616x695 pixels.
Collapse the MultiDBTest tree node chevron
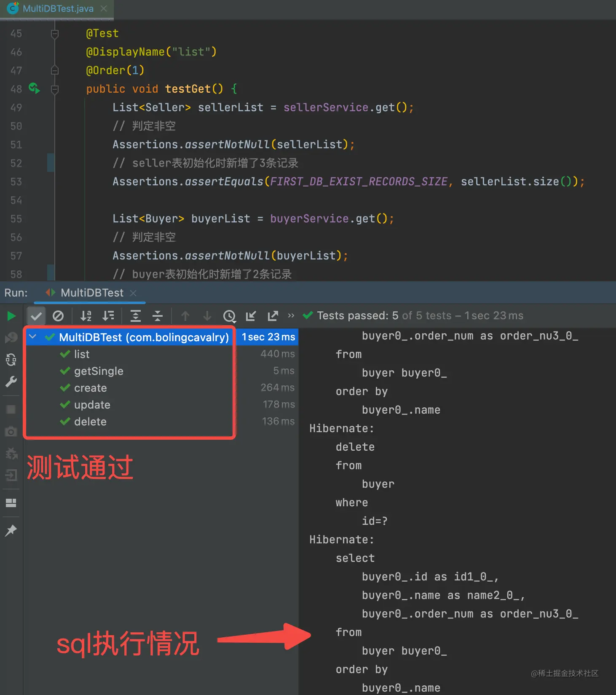33,337
